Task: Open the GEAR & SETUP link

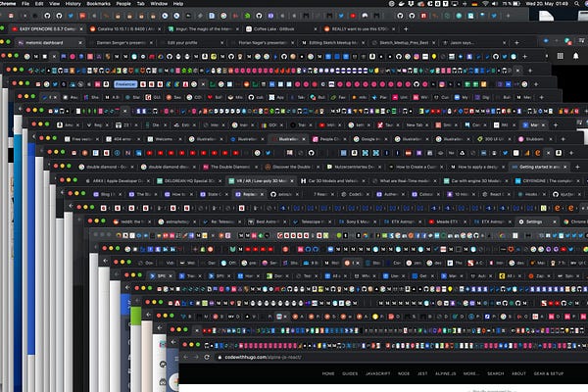Action: 549,373
